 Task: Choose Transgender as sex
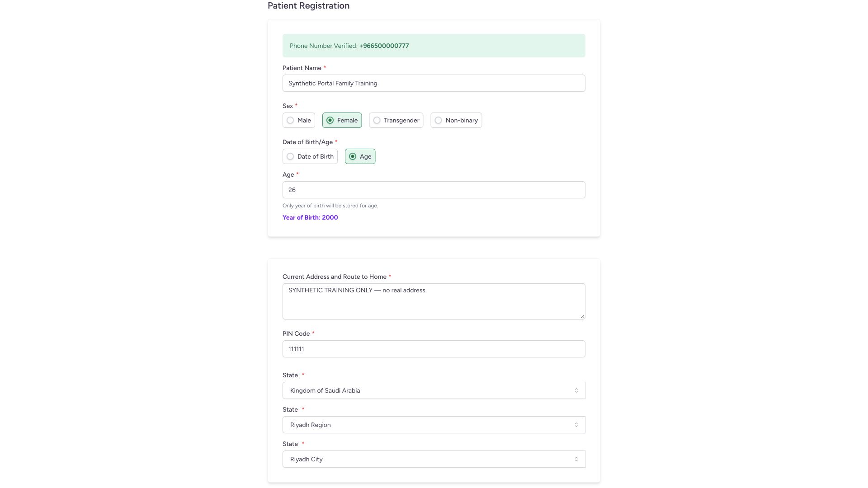pos(396,120)
